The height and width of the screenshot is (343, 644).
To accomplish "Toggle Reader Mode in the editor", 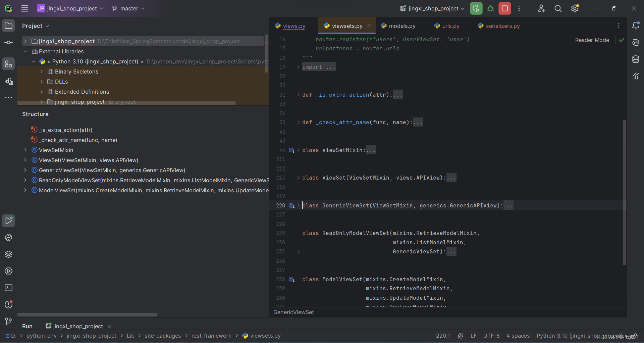I will pyautogui.click(x=592, y=40).
